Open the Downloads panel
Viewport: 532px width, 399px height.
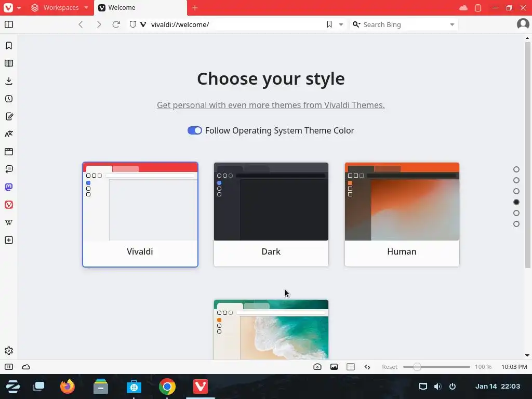coord(9,81)
